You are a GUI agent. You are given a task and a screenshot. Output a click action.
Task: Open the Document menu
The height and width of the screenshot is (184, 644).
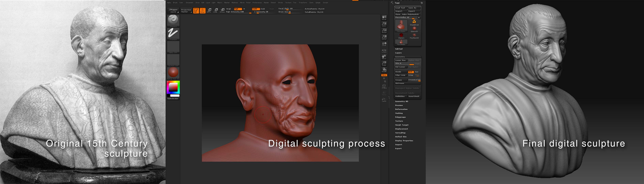pyautogui.click(x=189, y=3)
